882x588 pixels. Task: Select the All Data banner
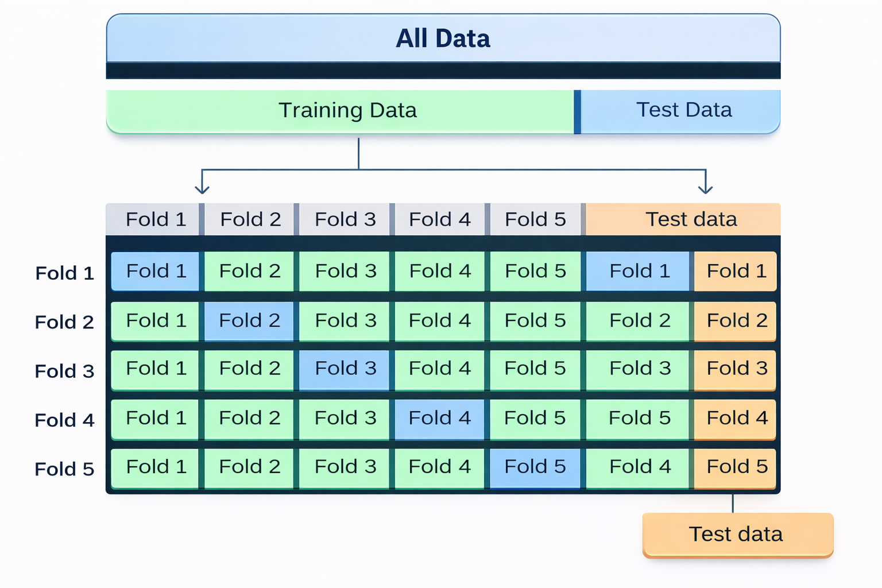(443, 38)
